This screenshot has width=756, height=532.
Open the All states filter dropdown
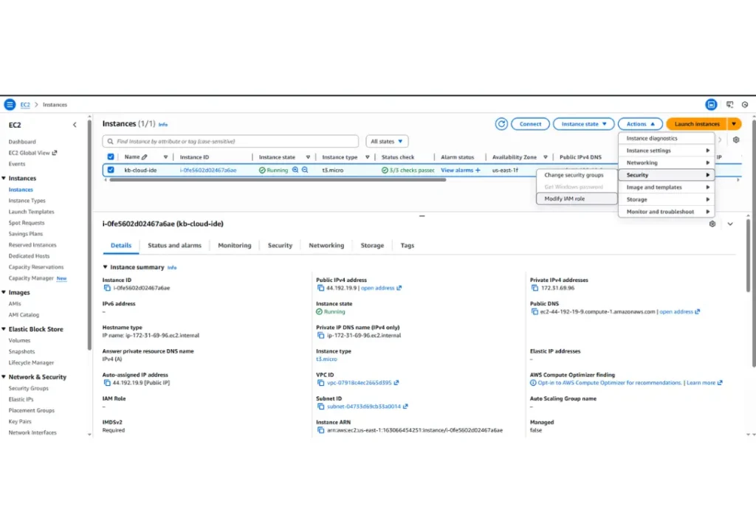(x=387, y=141)
